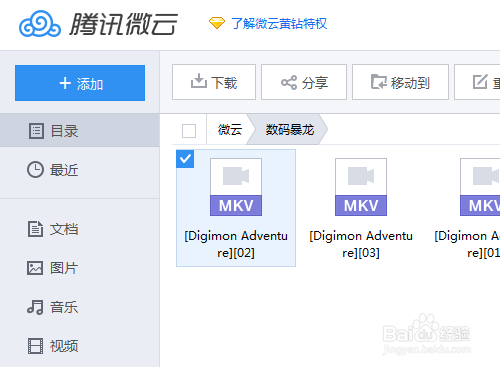Open the 图片 pictures category

coord(80,268)
